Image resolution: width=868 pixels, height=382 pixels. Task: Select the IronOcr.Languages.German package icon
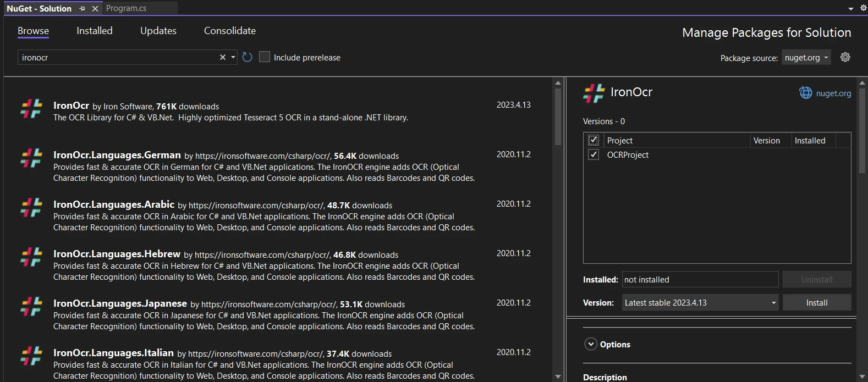click(x=31, y=158)
